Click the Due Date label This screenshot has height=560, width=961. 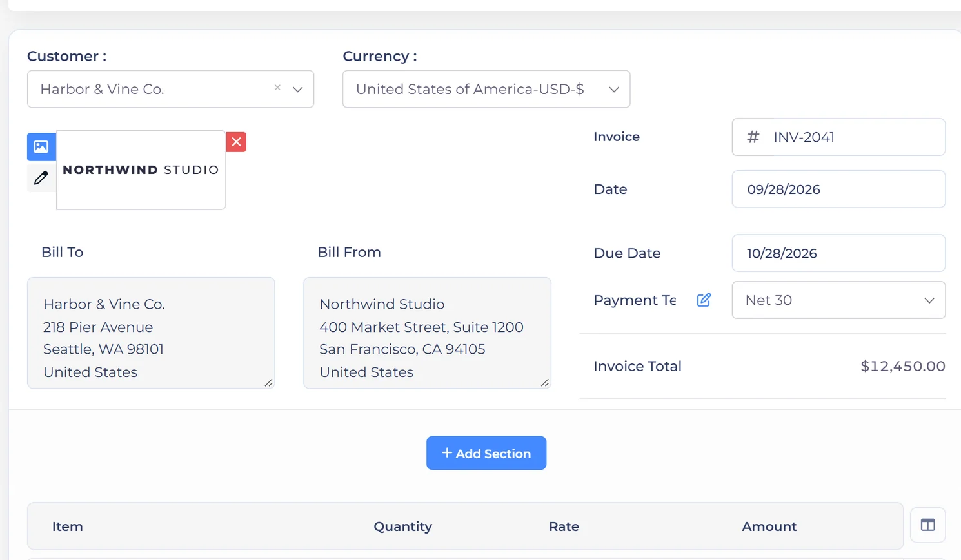tap(627, 253)
